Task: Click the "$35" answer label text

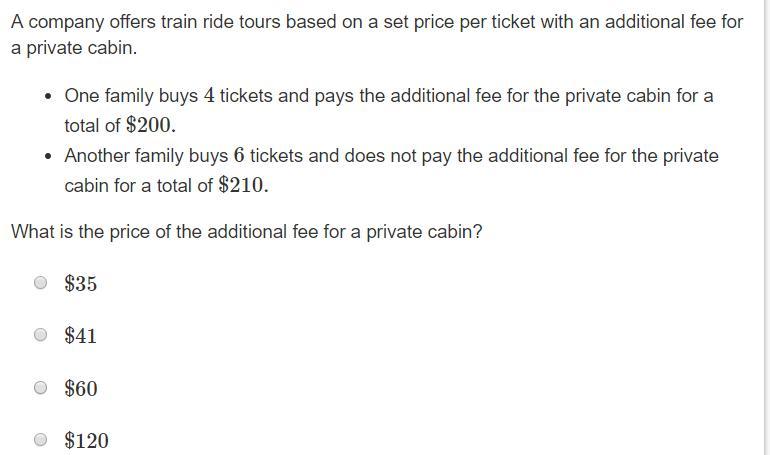Action: (x=81, y=284)
